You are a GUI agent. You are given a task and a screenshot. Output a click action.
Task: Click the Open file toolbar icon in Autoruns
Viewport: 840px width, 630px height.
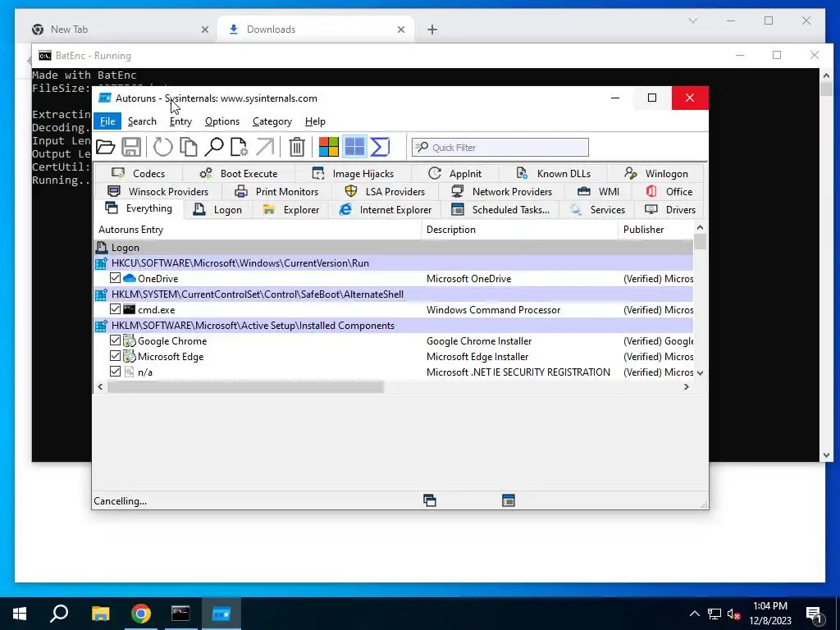pos(106,147)
